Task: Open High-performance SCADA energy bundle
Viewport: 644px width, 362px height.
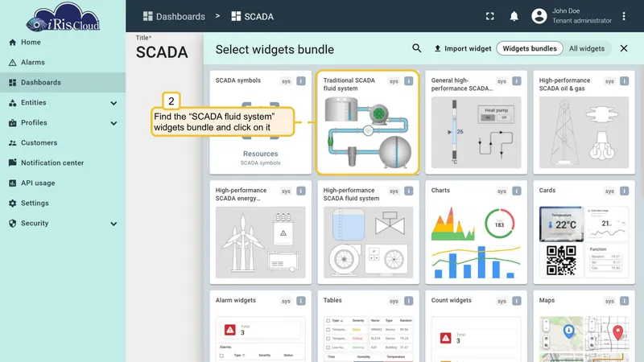Action: click(260, 232)
